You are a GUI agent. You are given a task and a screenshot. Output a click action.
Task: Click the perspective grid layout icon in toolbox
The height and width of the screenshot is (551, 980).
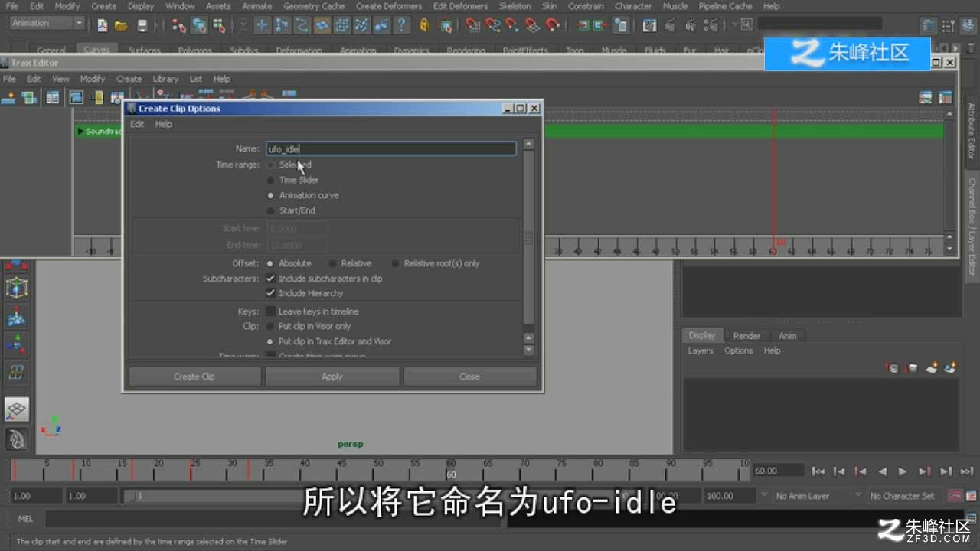pos(16,409)
